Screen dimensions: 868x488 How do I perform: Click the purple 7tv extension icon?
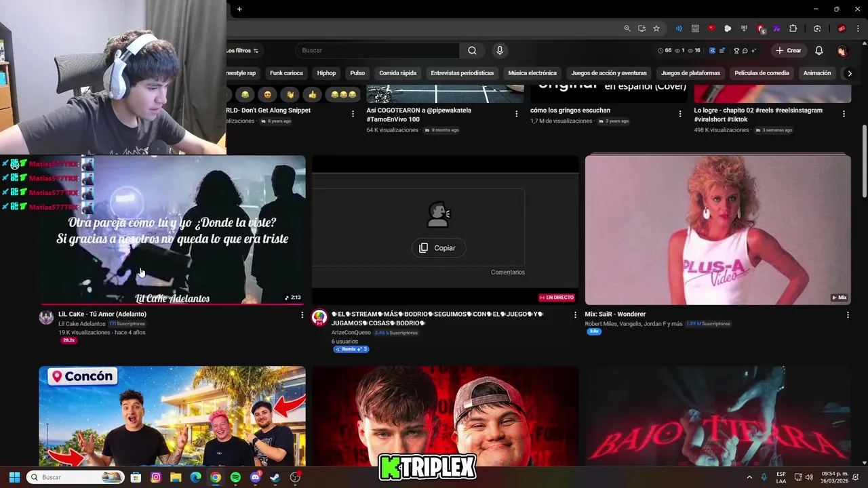776,28
